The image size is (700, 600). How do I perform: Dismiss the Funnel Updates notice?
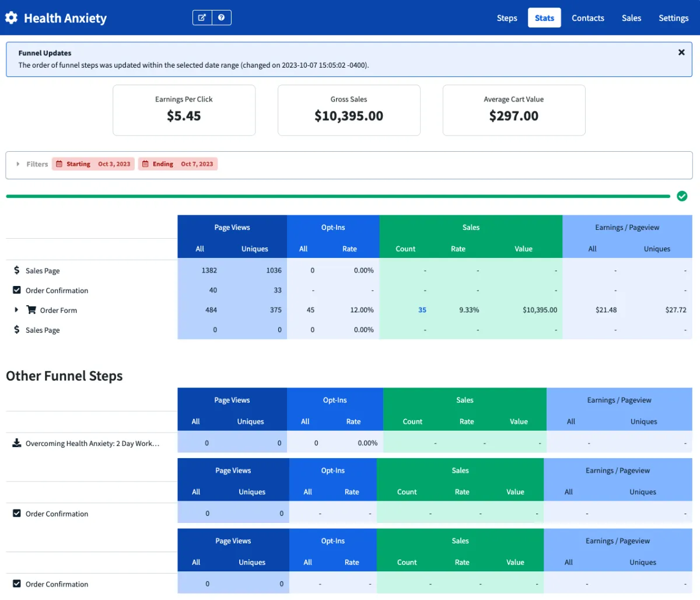(681, 53)
